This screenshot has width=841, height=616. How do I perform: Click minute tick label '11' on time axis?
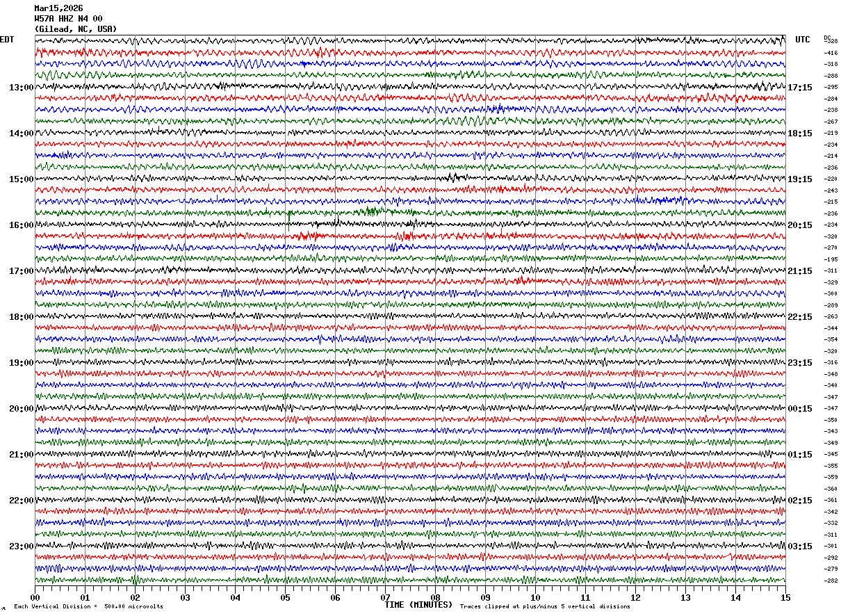pyautogui.click(x=585, y=597)
